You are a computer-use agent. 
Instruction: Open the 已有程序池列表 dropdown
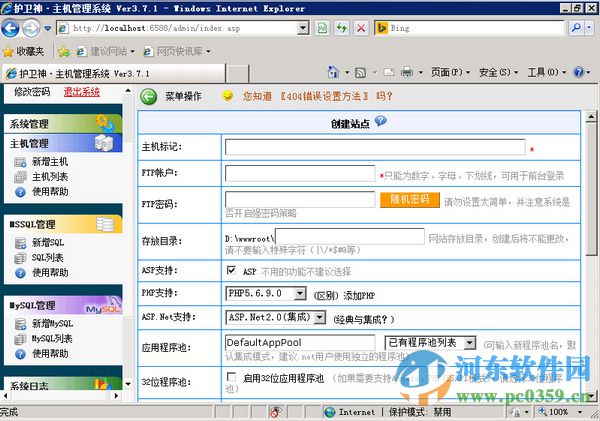pyautogui.click(x=470, y=343)
